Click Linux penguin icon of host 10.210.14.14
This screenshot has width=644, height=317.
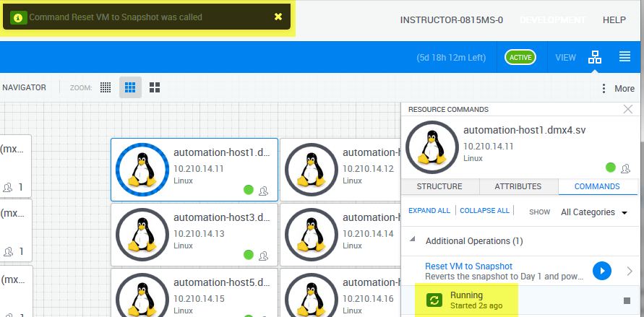pos(311,235)
